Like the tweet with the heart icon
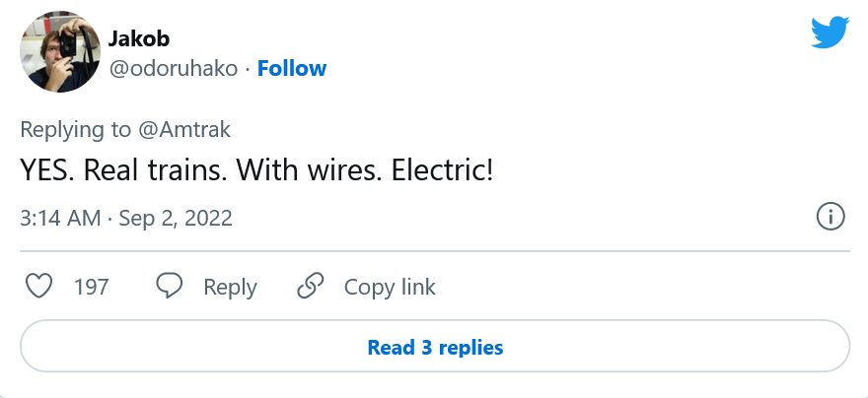This screenshot has height=398, width=868. (x=38, y=287)
